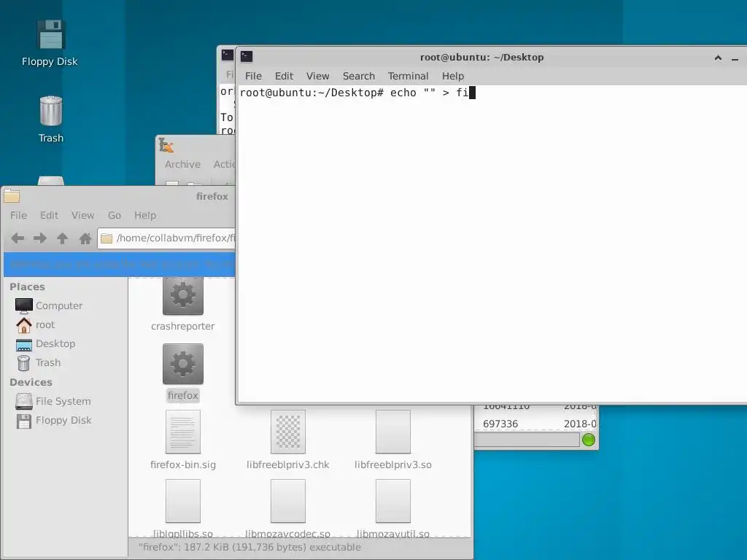Select Computer in Places sidebar
The width and height of the screenshot is (747, 560).
[49, 306]
